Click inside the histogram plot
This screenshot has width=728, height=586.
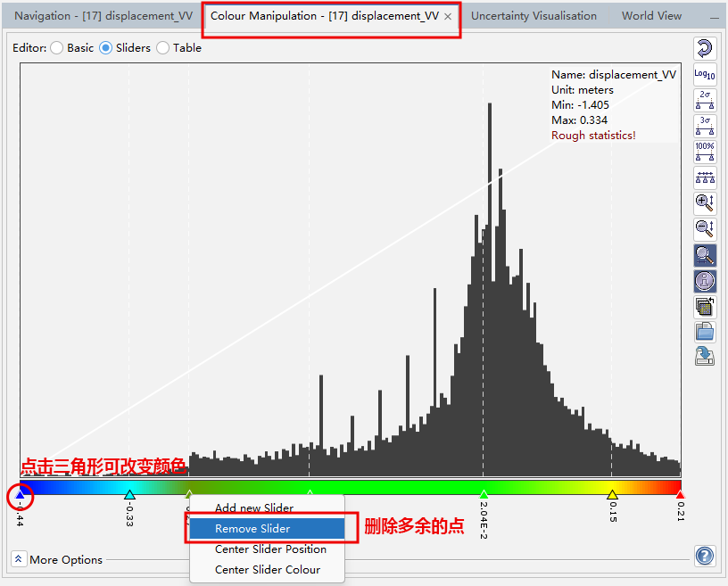tap(351, 269)
